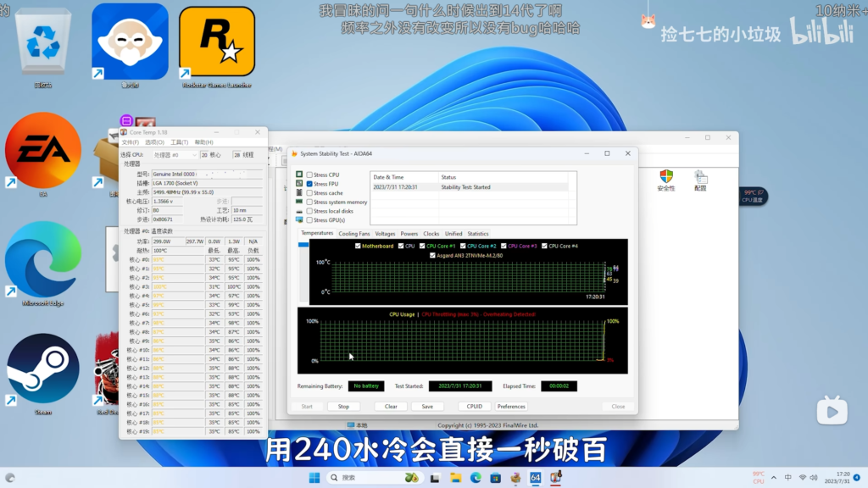Uncheck the Stress FPU checkbox
Image resolution: width=868 pixels, height=488 pixels.
tap(309, 184)
